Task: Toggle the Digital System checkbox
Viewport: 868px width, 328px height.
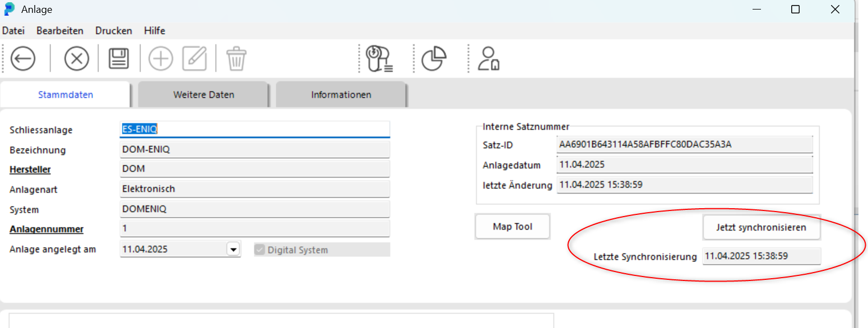Action: (x=259, y=250)
